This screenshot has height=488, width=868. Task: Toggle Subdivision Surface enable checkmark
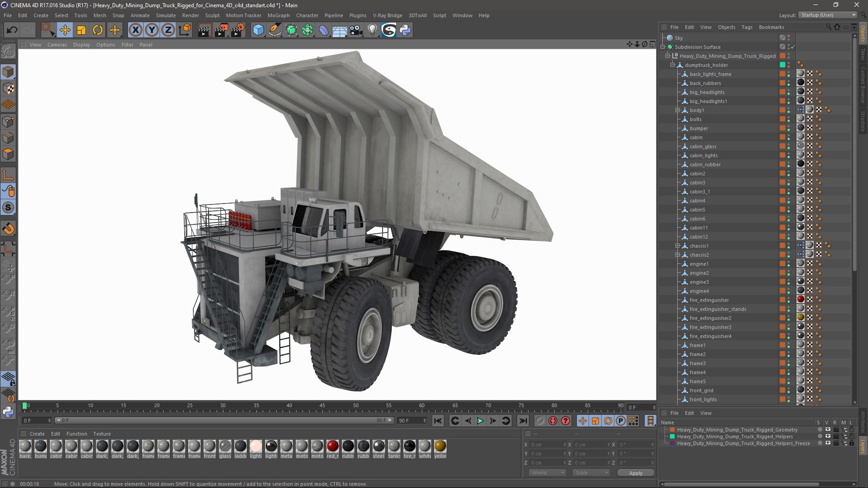(793, 47)
